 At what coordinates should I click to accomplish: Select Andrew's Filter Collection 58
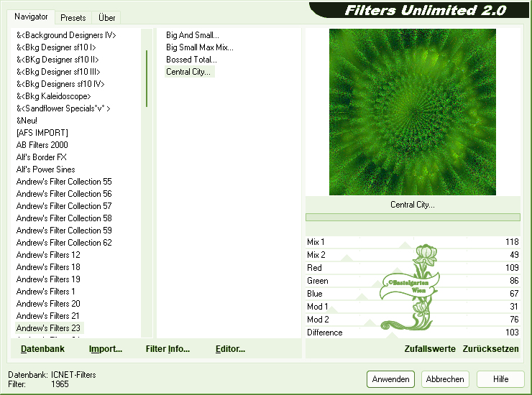coord(64,218)
